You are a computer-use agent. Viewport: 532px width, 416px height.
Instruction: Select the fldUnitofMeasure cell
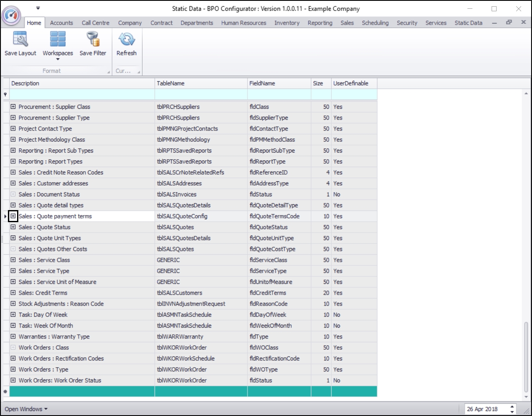point(279,282)
